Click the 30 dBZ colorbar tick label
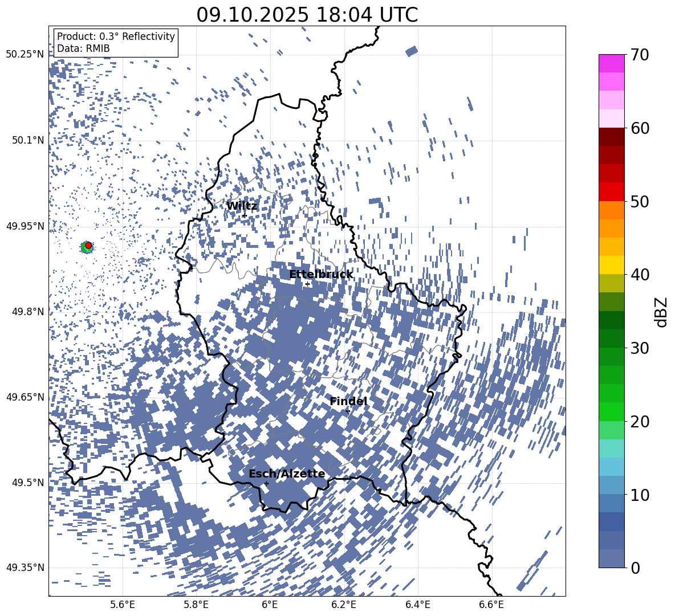Viewport: 675px width, 616px height. tap(640, 348)
